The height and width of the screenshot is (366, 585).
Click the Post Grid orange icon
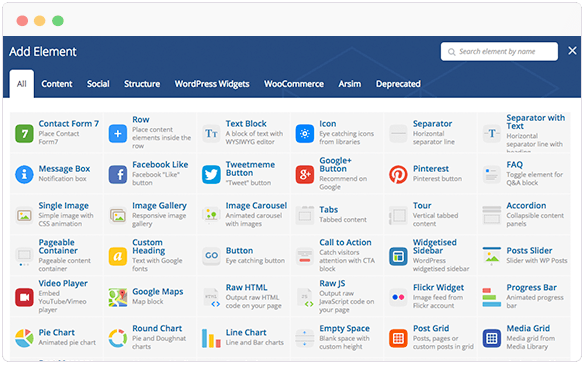[x=398, y=338]
